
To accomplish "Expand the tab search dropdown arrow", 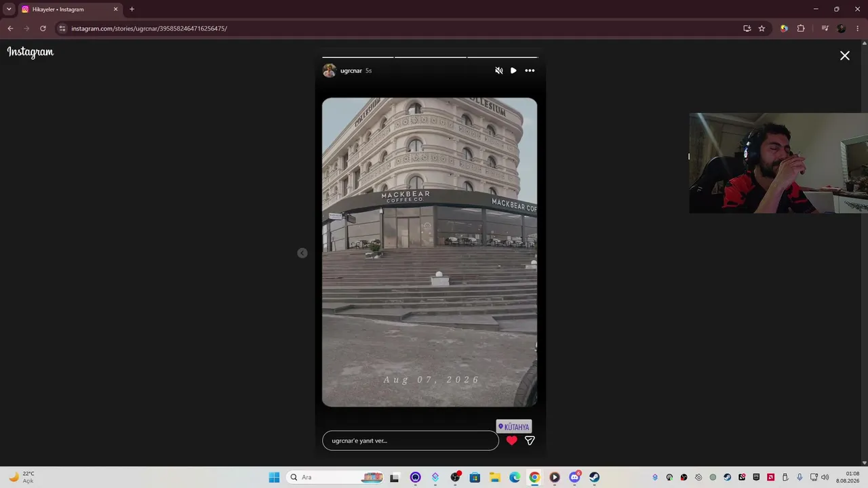I will point(9,9).
